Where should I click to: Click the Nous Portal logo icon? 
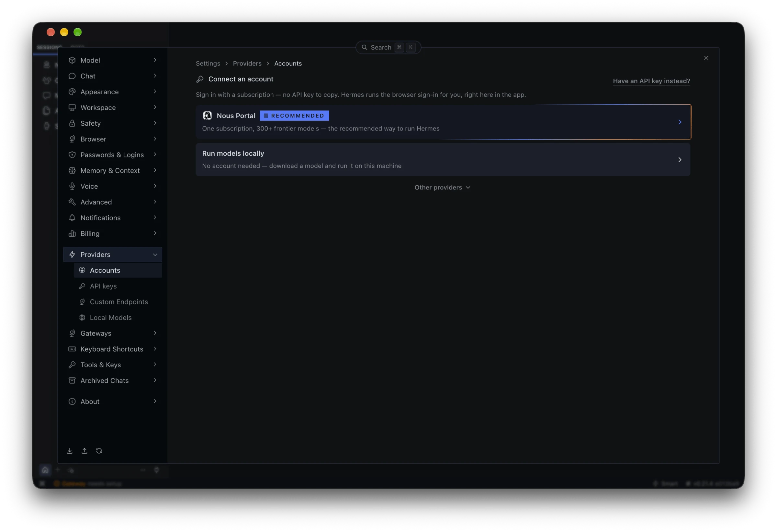coord(207,116)
